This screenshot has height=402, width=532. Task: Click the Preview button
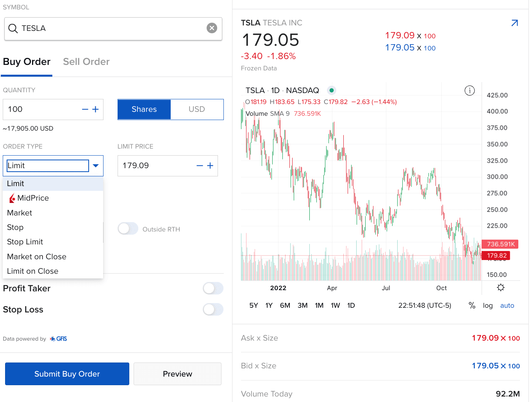point(177,374)
